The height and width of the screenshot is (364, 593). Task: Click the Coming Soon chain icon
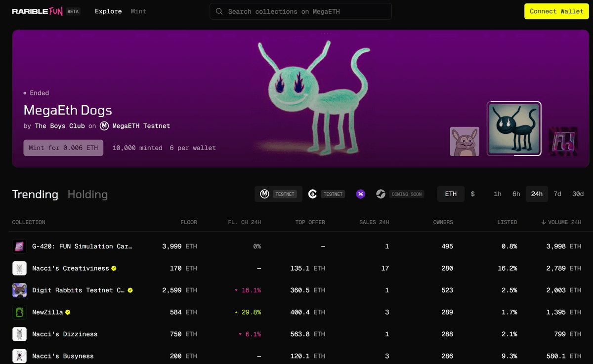(x=381, y=194)
